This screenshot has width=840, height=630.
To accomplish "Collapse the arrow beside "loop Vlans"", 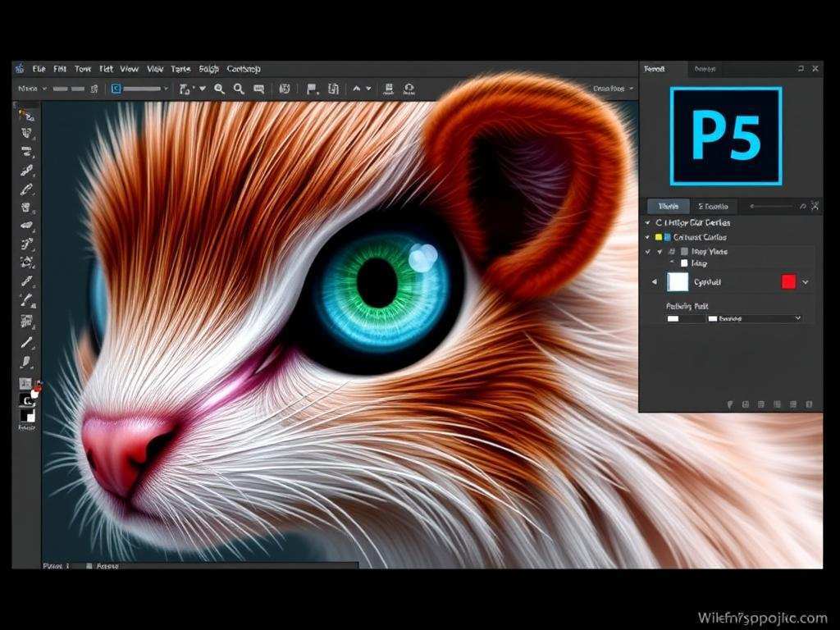I will pyautogui.click(x=660, y=251).
